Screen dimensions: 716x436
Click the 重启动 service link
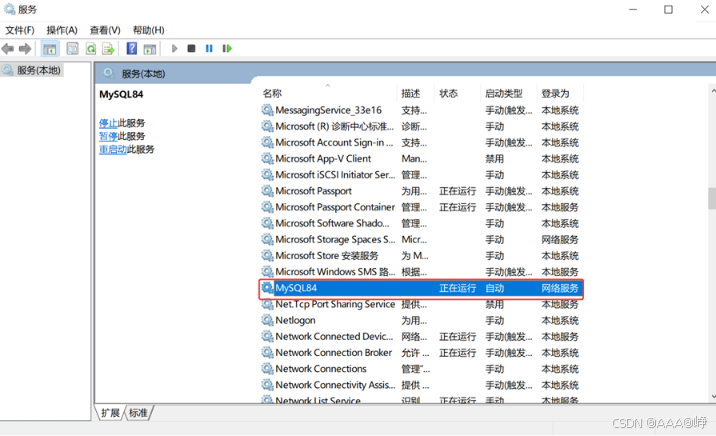pos(113,149)
